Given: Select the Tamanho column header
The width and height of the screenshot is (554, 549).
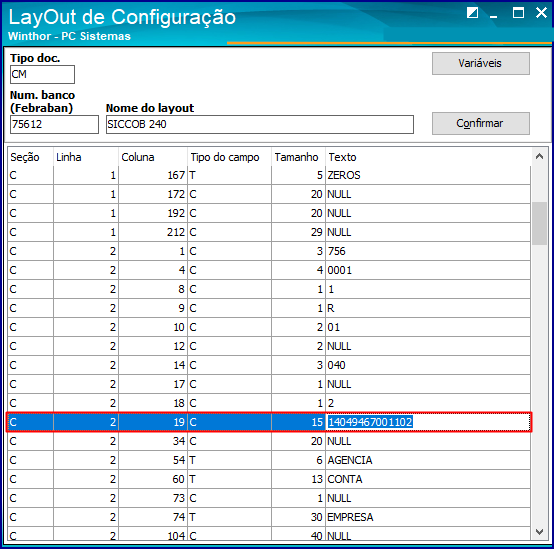Looking at the screenshot, I should tap(298, 157).
